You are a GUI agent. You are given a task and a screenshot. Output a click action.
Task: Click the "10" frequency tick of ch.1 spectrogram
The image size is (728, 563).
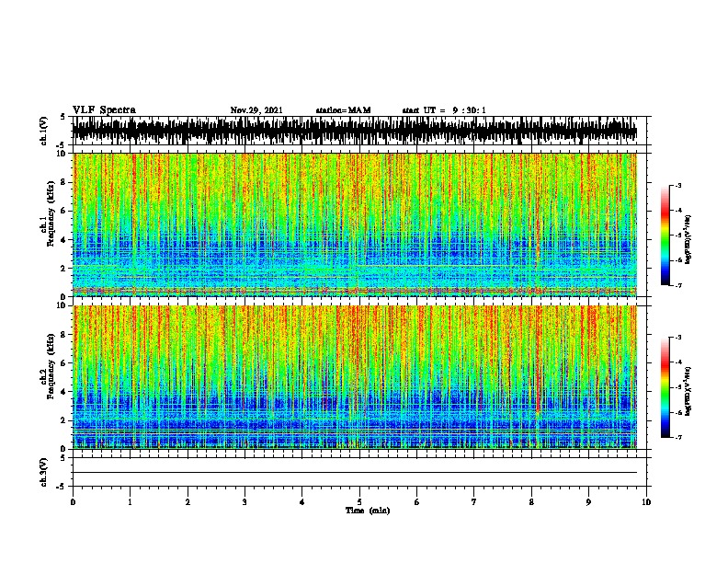pyautogui.click(x=63, y=154)
